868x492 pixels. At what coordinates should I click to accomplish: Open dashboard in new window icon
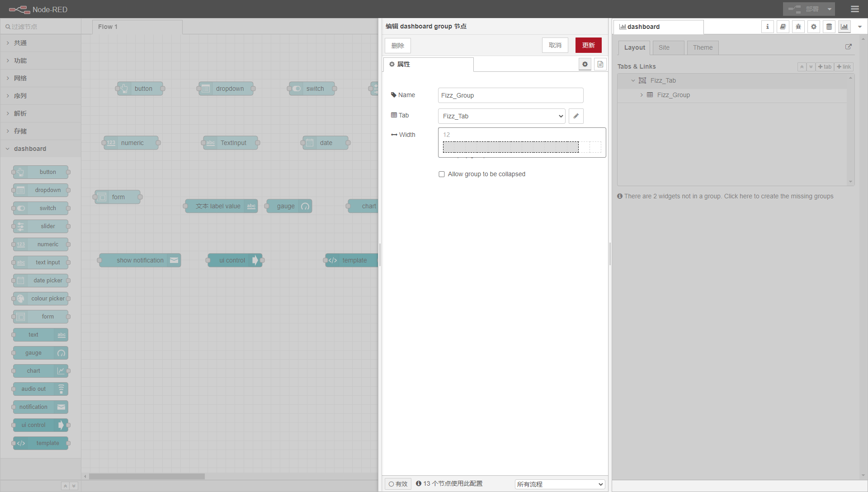tap(848, 47)
